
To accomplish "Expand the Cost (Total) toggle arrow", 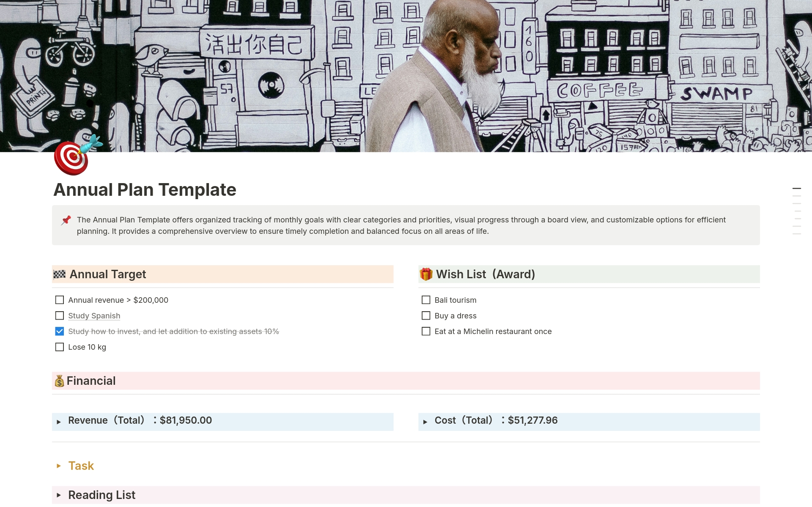I will (425, 422).
